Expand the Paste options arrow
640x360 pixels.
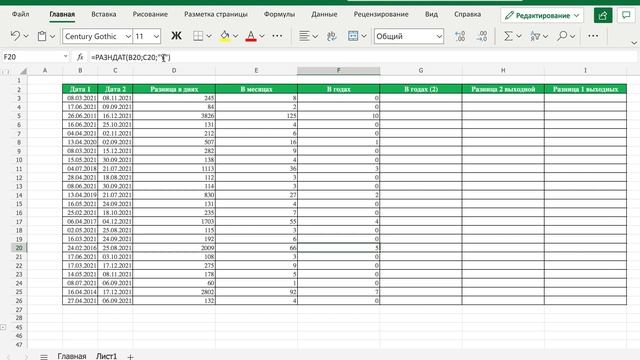52,36
